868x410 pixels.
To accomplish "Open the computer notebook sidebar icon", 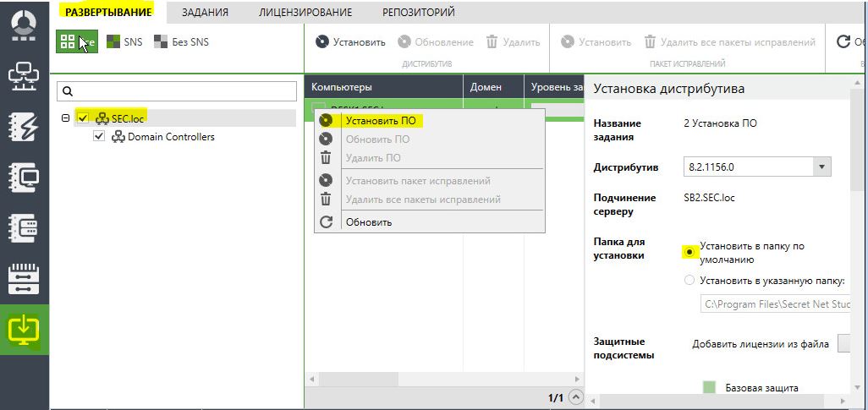I will [24, 178].
